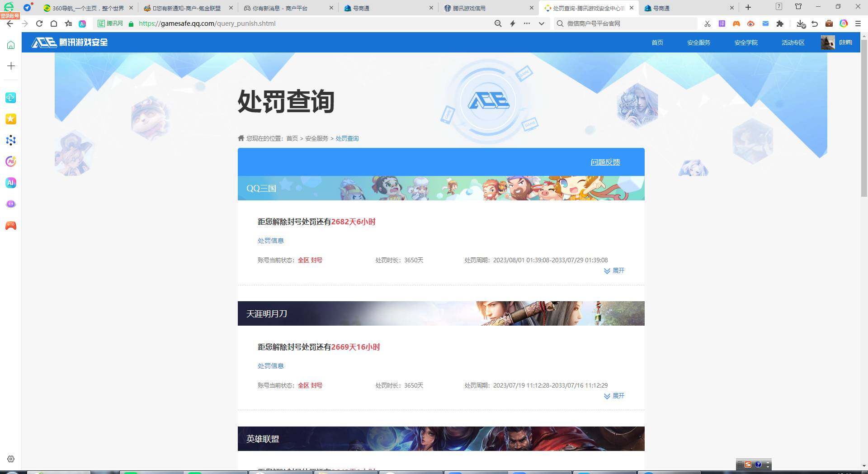This screenshot has width=868, height=474.
Task: Click the red game controller icon in sidebar
Action: coord(10,225)
